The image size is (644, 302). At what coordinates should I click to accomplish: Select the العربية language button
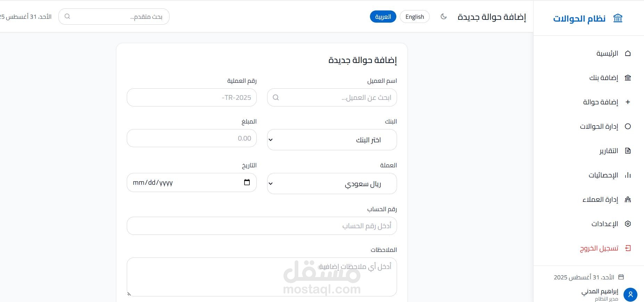click(383, 17)
